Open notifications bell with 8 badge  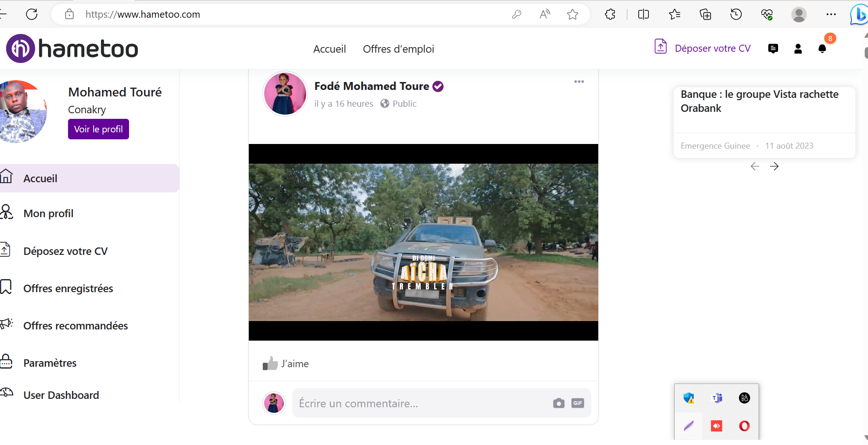pos(822,48)
